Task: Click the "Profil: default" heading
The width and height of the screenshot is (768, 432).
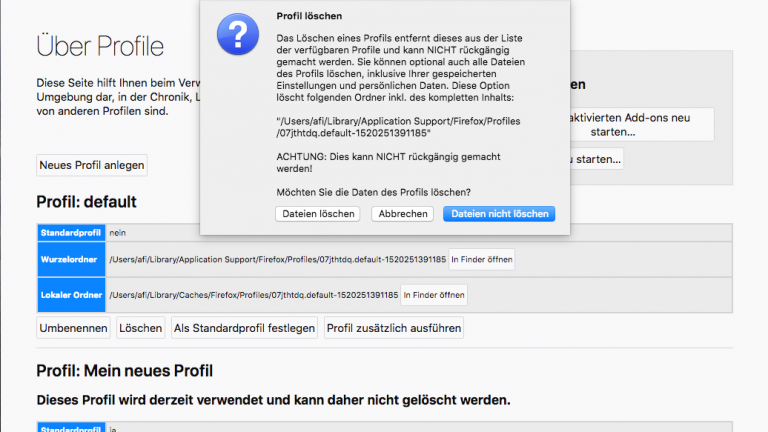Action: click(x=86, y=202)
